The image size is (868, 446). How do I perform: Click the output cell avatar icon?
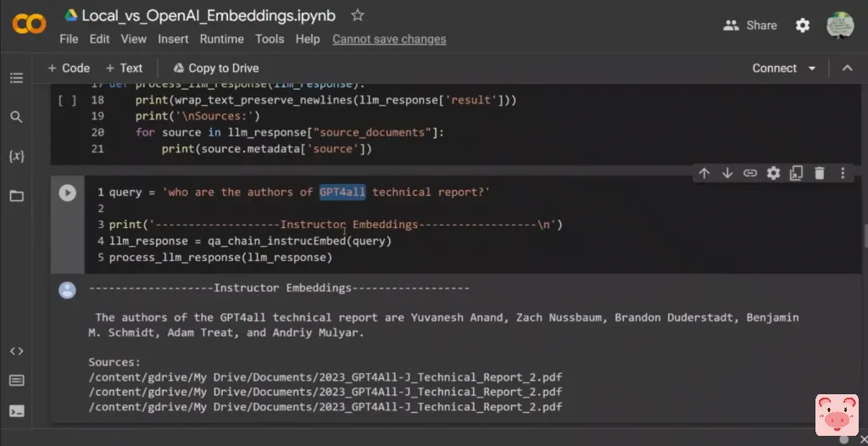[x=68, y=290]
